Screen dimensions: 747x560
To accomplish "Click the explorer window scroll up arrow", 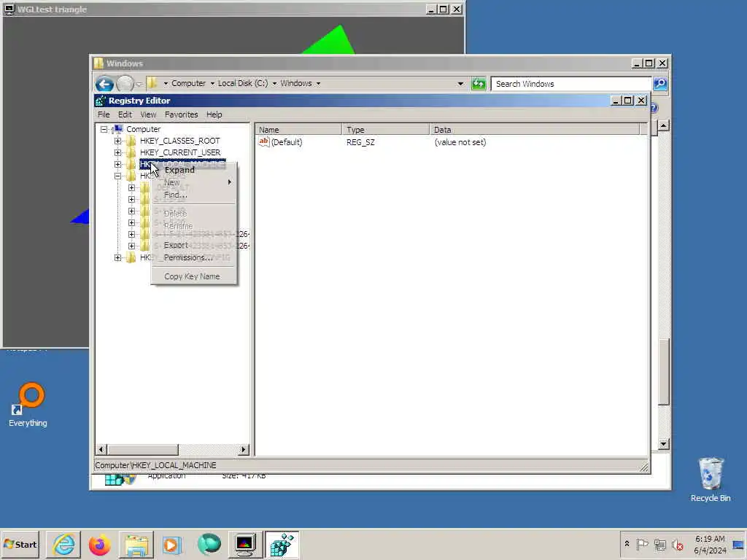I will 664,125.
